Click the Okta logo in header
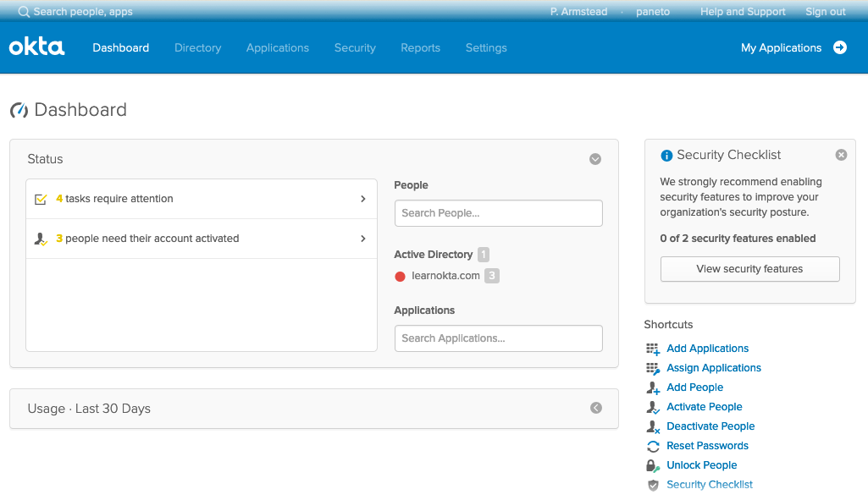Image resolution: width=868 pixels, height=500 pixels. pos(36,47)
